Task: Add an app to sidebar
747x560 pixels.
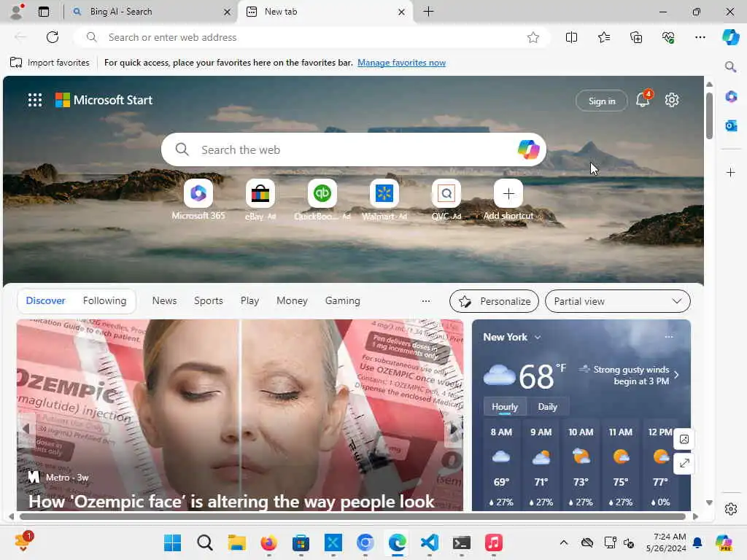Action: pos(731,172)
